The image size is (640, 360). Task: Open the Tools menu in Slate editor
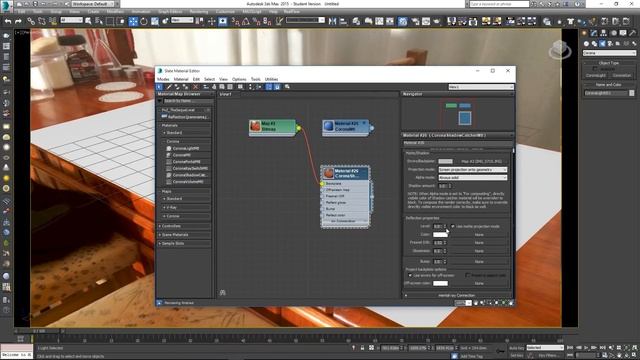click(256, 79)
